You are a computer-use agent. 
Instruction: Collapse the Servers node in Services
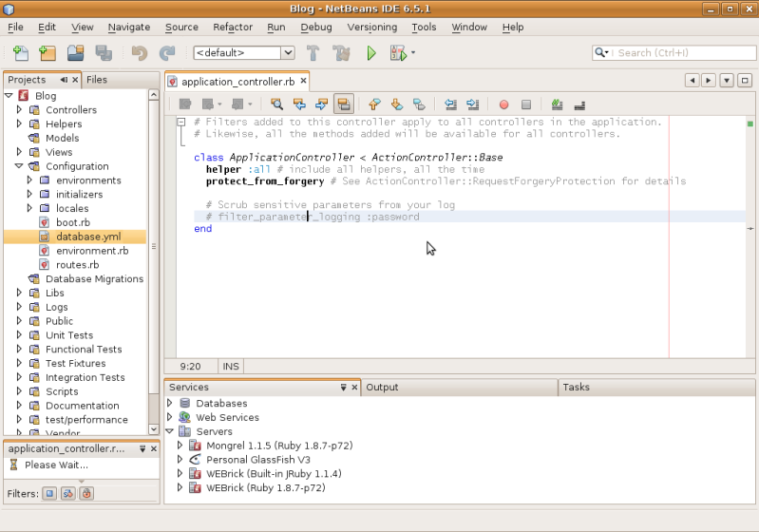pyautogui.click(x=170, y=431)
